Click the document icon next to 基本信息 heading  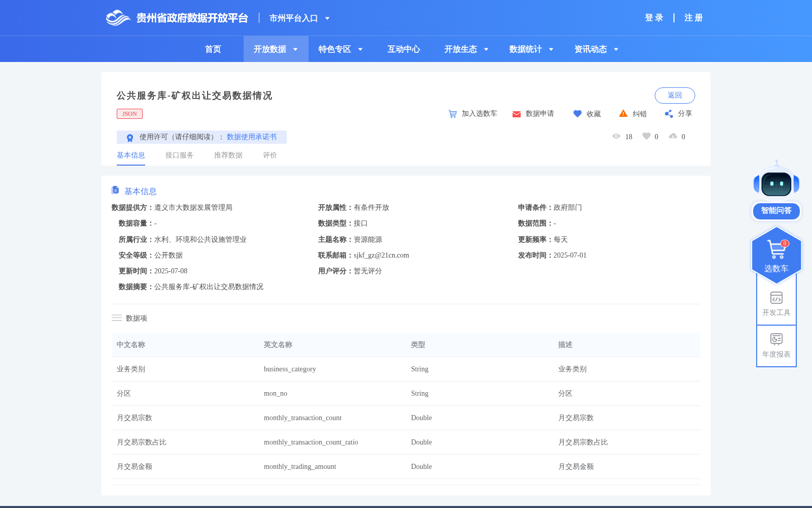pos(115,190)
